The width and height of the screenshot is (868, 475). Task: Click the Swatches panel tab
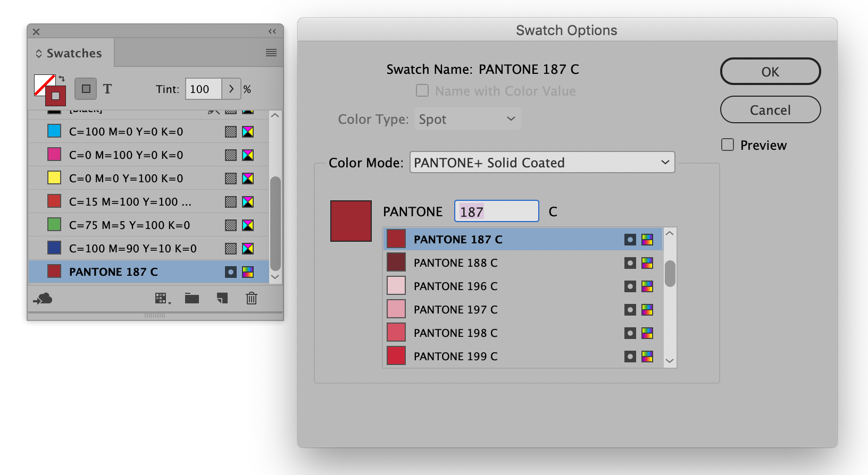tap(70, 53)
